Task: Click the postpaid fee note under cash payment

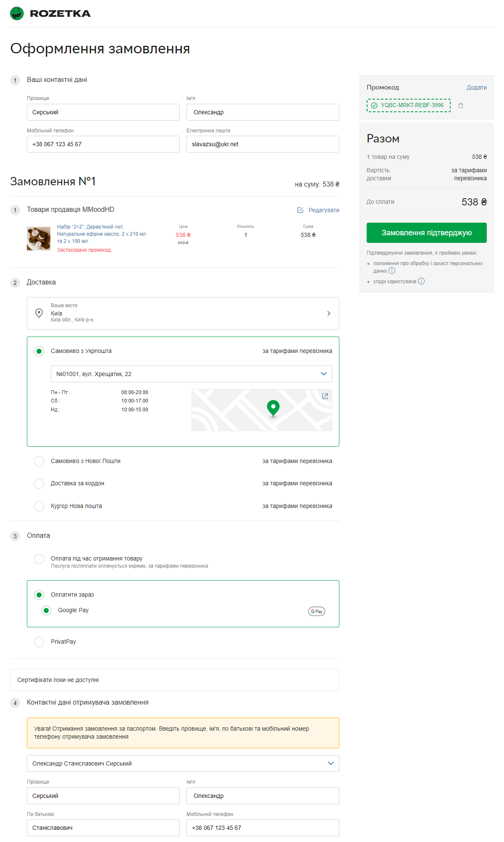Action: 129,566
